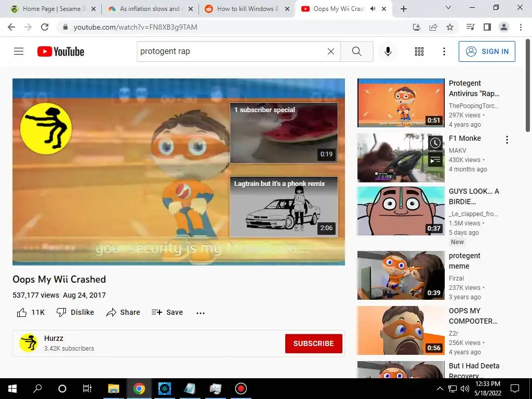
Task: Click the share this page icon
Action: [433, 27]
